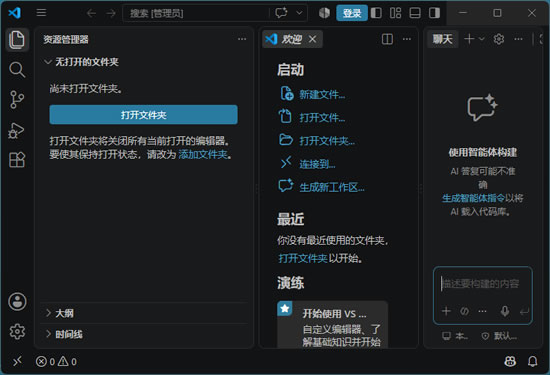The image size is (550, 375).
Task: Open Run and Debug view
Action: (17, 130)
